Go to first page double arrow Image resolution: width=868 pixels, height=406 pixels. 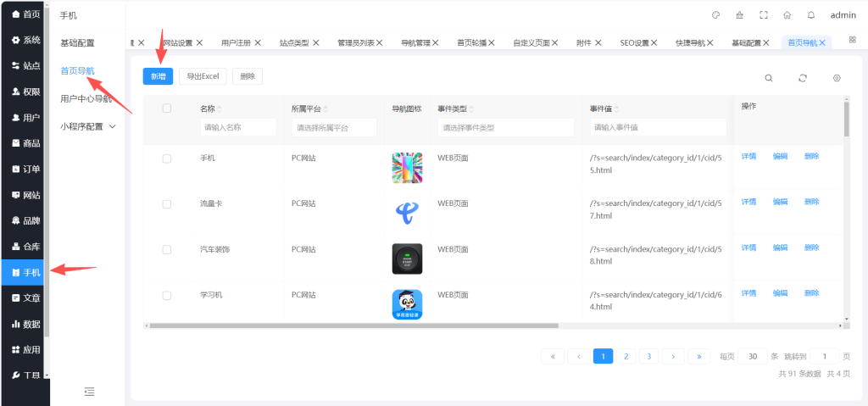(553, 356)
